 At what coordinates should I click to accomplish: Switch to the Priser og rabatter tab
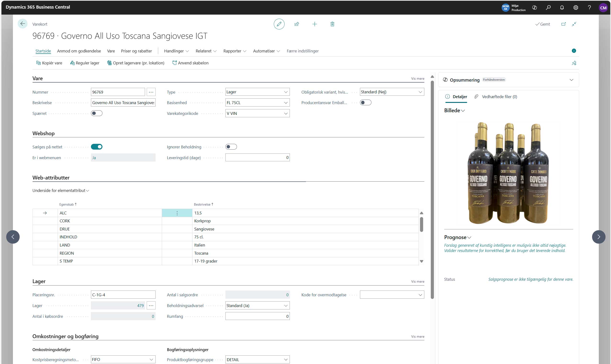coord(136,51)
